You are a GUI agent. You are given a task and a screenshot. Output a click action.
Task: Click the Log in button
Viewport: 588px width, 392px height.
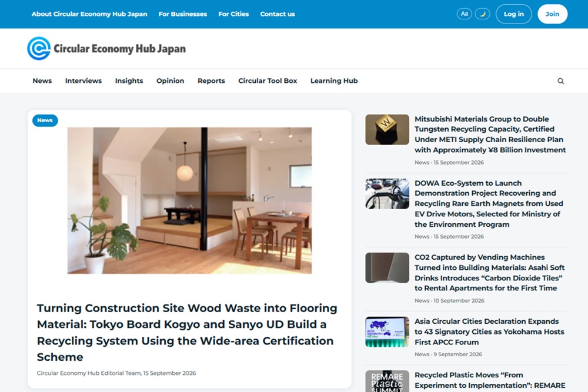514,14
